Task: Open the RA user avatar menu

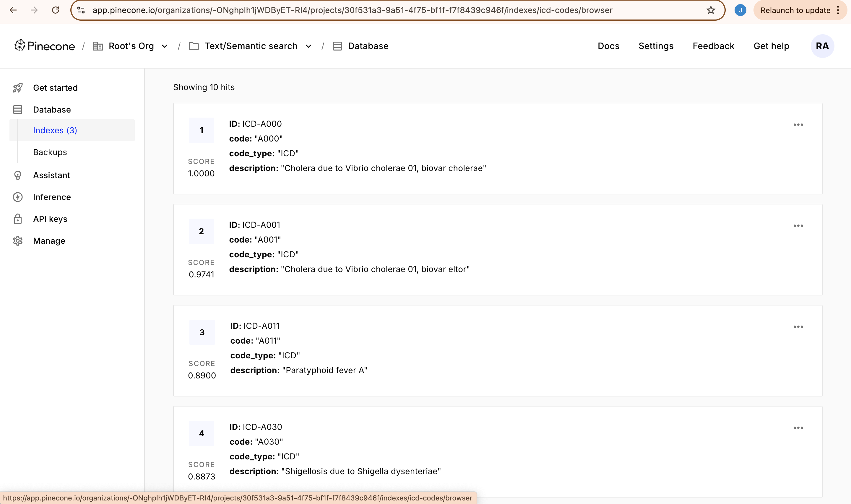Action: (822, 46)
